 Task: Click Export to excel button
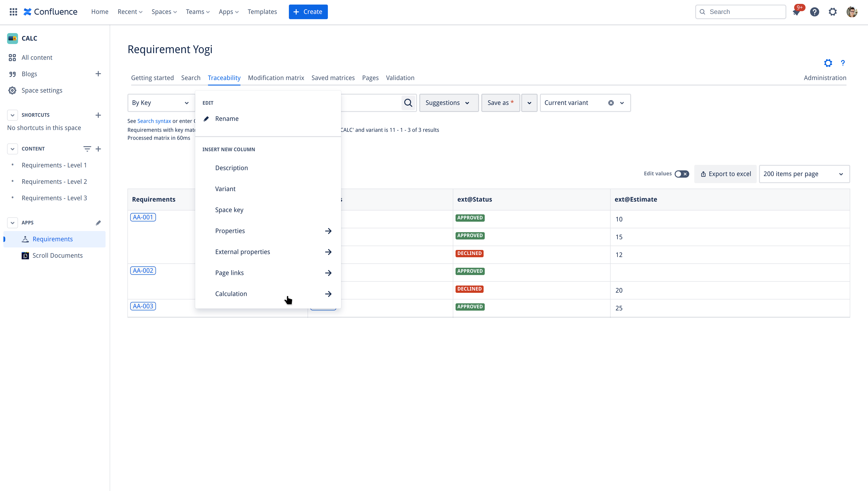click(x=725, y=174)
